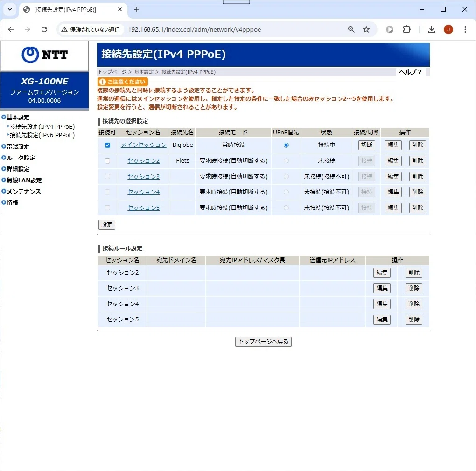Reload the router settings page
The image size is (476, 471).
tap(44, 29)
